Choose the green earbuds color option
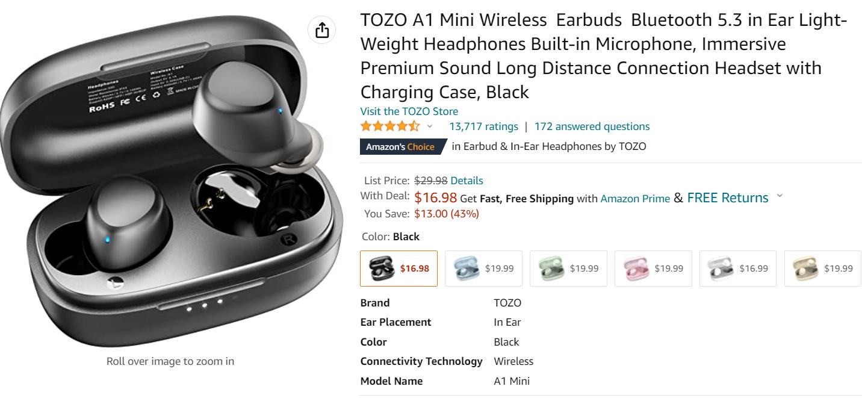Viewport: 868px width, 398px height. [568, 268]
